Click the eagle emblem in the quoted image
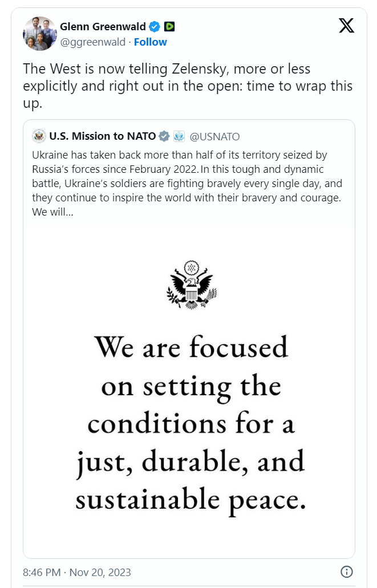The width and height of the screenshot is (377, 588). tap(192, 285)
